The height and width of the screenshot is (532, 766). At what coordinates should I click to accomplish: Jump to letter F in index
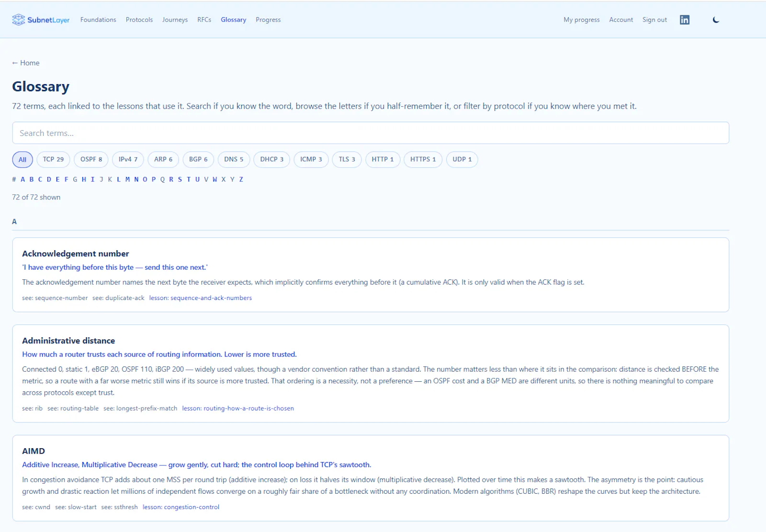point(66,179)
